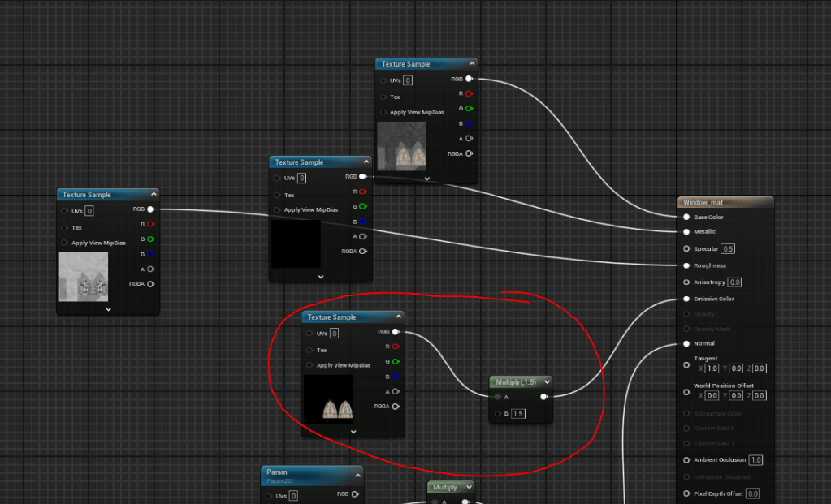This screenshot has height=504, width=831.
Task: Collapse the Texture Sample node connected to Multiply(,1.5)
Action: click(398, 317)
